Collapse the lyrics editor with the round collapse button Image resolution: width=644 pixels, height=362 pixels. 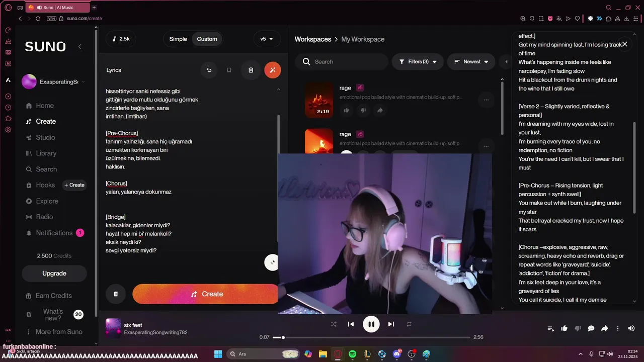(272, 262)
